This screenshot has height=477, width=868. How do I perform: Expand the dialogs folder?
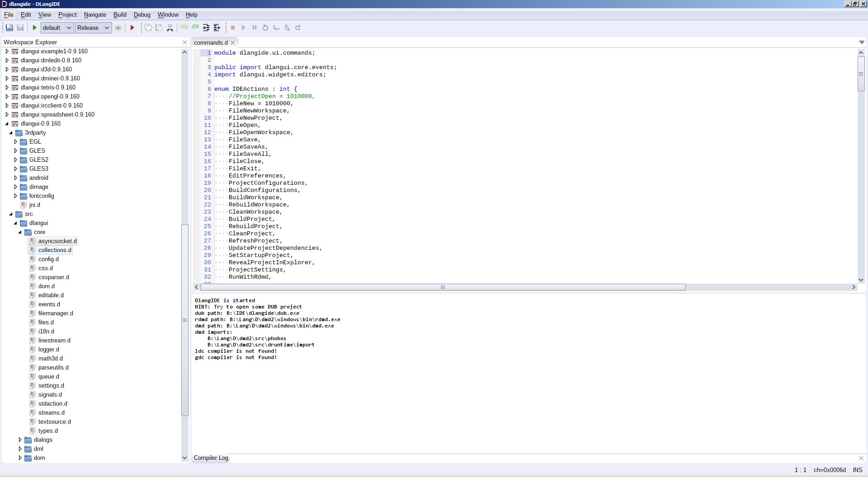[x=20, y=440]
